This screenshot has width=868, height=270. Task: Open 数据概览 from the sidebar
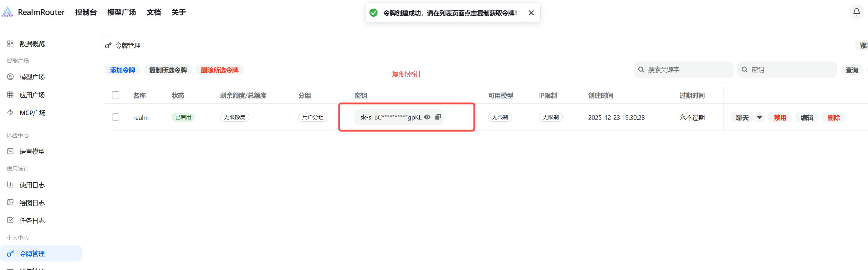[32, 44]
